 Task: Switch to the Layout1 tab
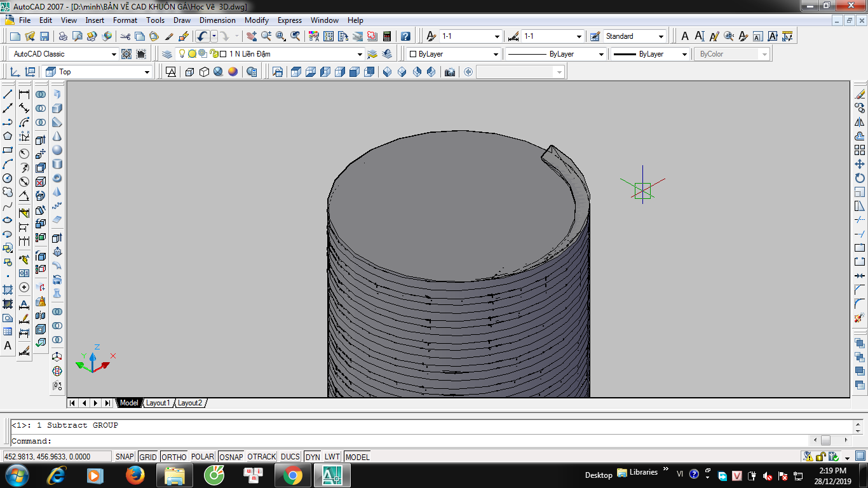point(158,403)
